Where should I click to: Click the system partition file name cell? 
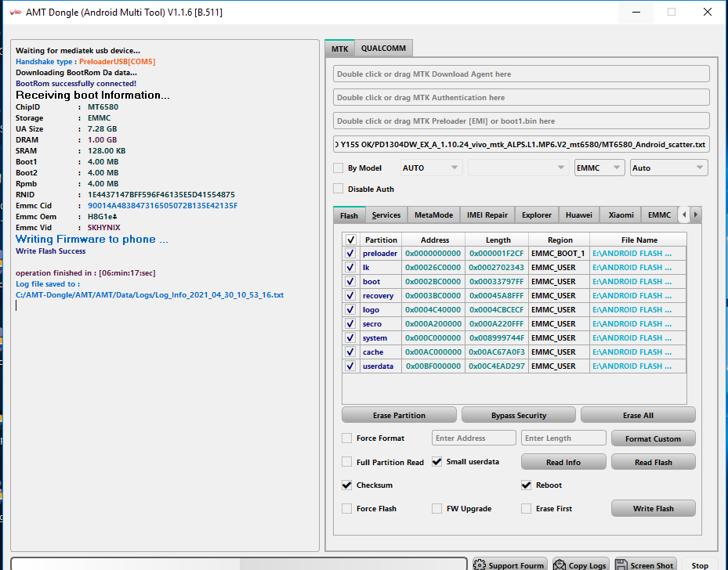point(638,338)
